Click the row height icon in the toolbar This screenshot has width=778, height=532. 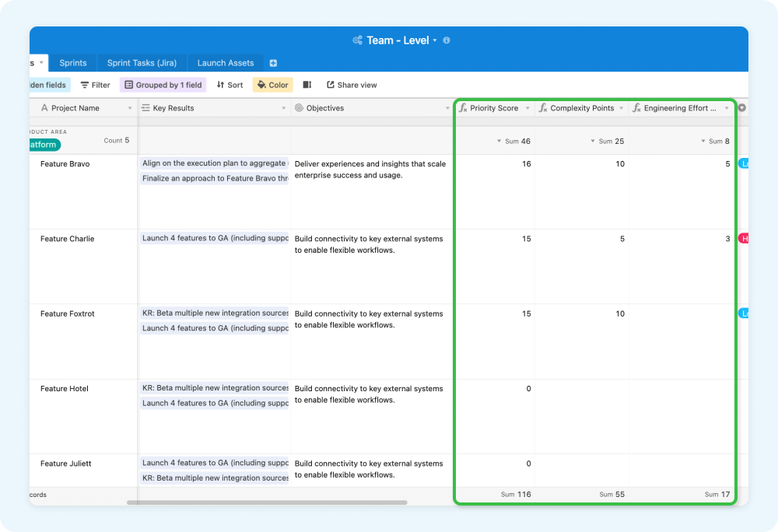[x=308, y=85]
